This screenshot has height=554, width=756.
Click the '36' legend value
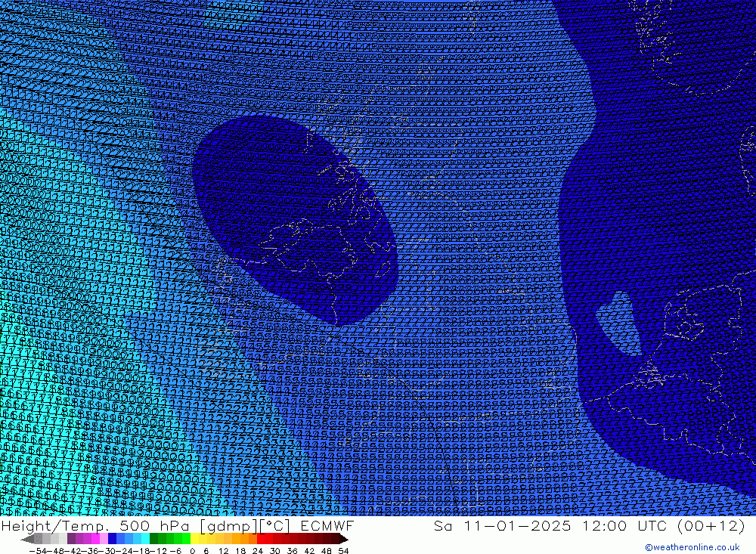click(x=292, y=551)
